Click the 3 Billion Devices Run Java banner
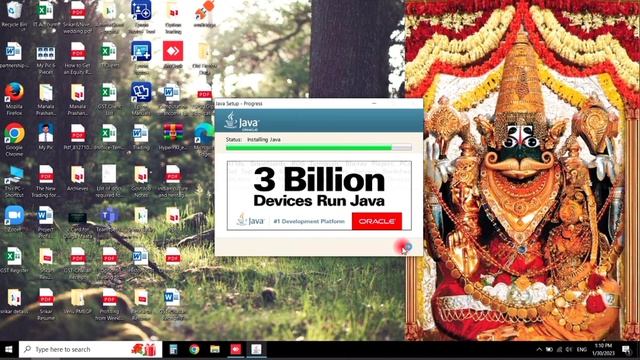Screen dimensions: 640x360 (319, 196)
